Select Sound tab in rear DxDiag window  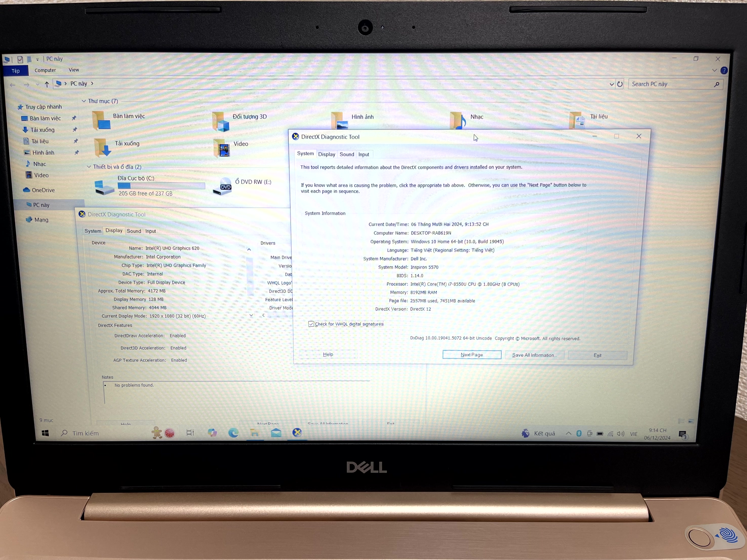[x=134, y=231]
